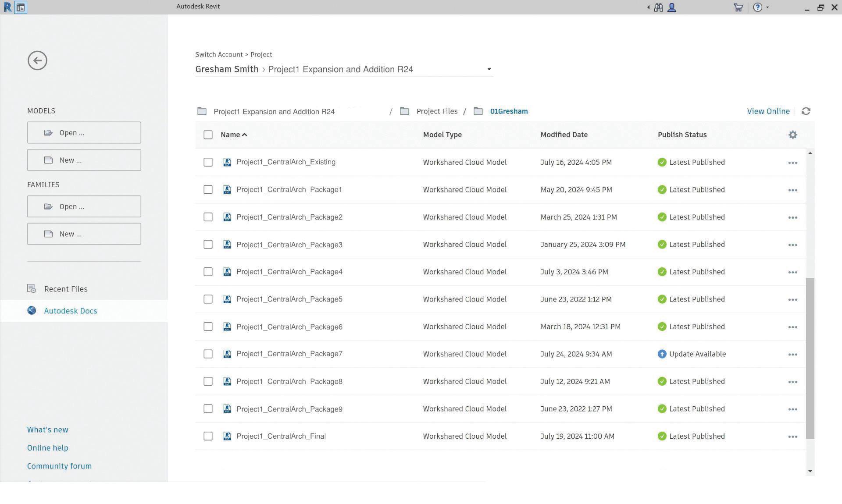842x504 pixels.
Task: Click the Revit file icon for Project1_CentralArch_Package7
Action: pos(227,354)
